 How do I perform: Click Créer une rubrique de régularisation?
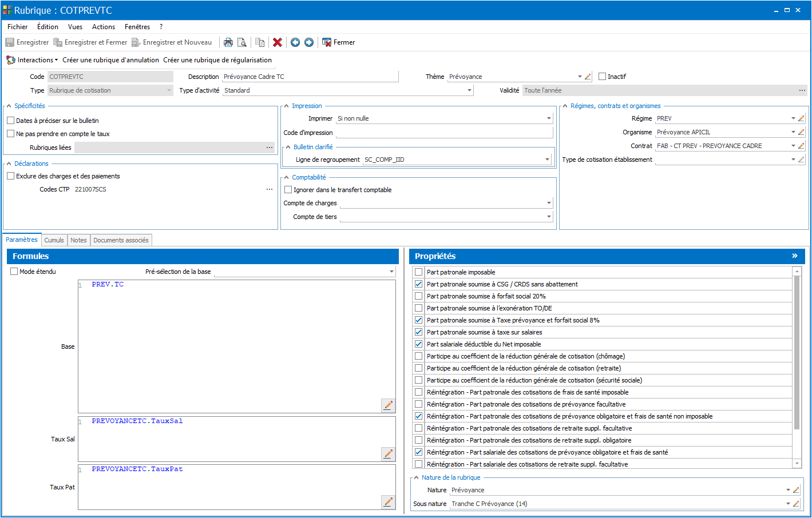click(x=217, y=60)
